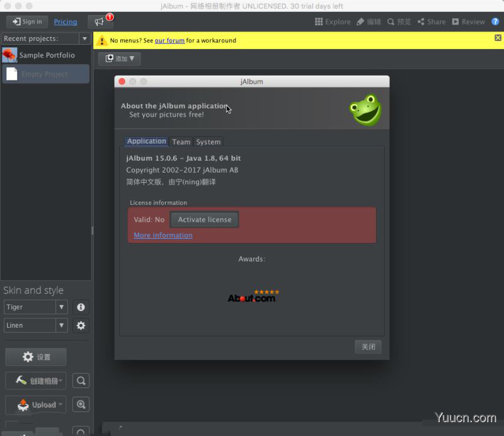Click the 创建相册 make album button
504x436 pixels.
(x=36, y=381)
